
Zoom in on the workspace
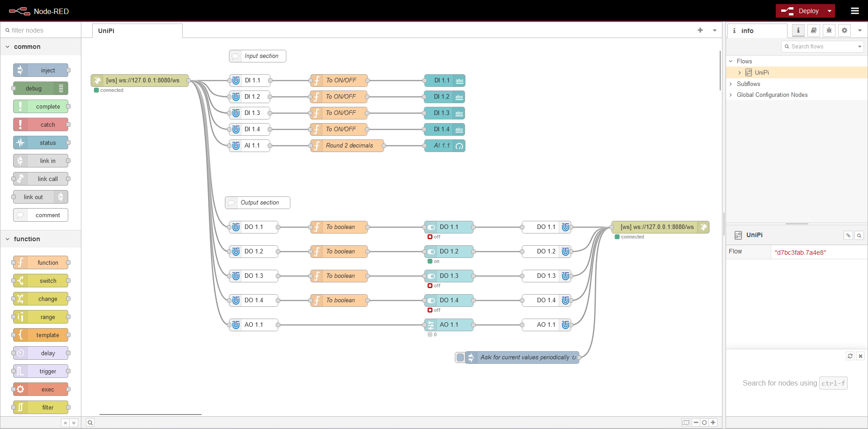coord(713,423)
